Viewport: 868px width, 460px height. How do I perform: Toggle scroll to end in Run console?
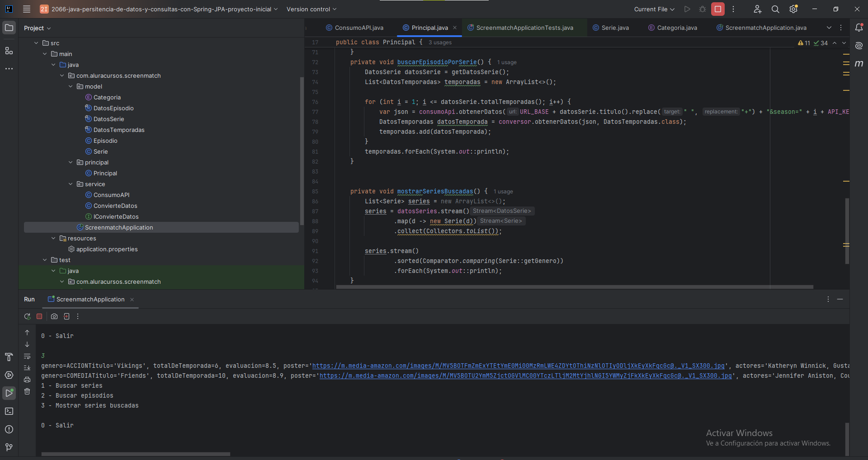pyautogui.click(x=27, y=368)
